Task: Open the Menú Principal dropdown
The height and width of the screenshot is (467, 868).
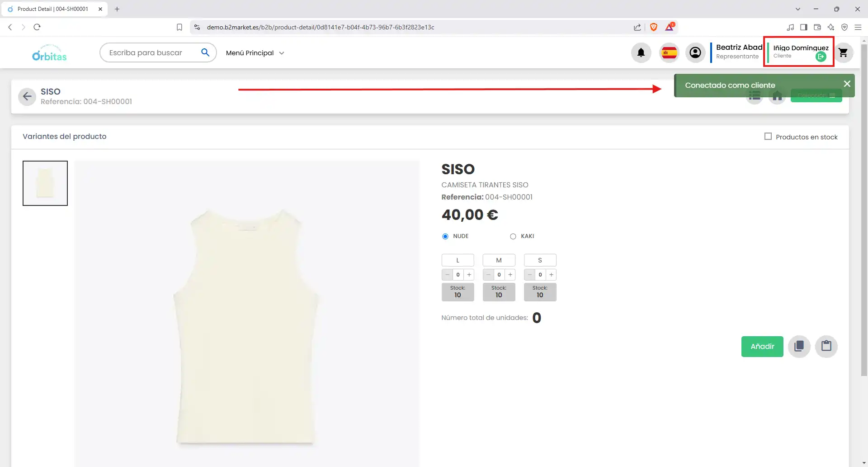Action: (x=255, y=52)
